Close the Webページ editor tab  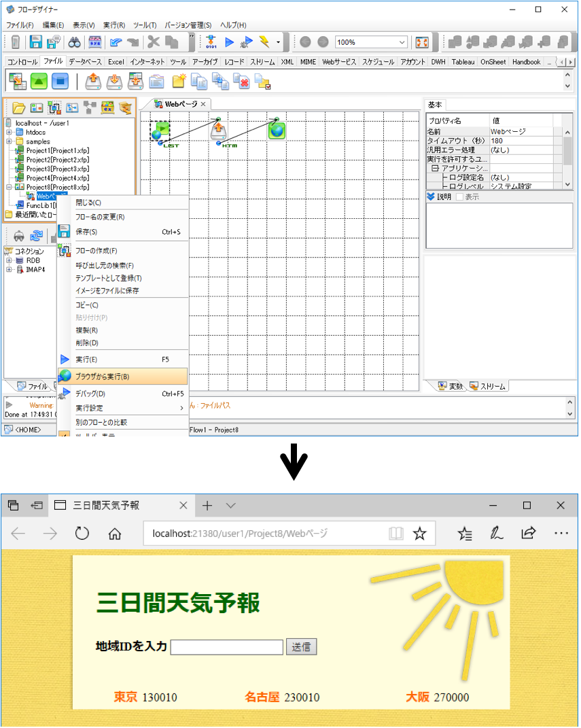[203, 104]
